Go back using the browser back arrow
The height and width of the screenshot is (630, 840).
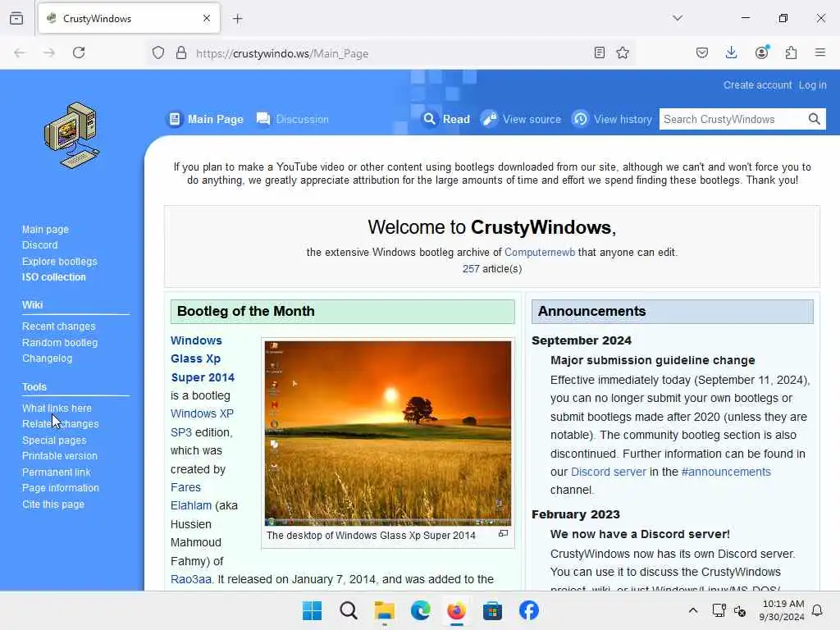point(20,52)
